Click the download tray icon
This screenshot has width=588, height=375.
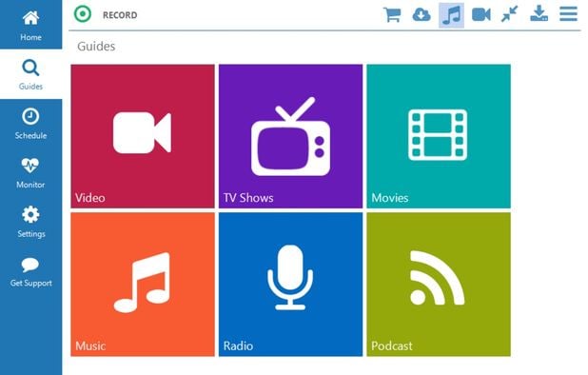point(539,14)
